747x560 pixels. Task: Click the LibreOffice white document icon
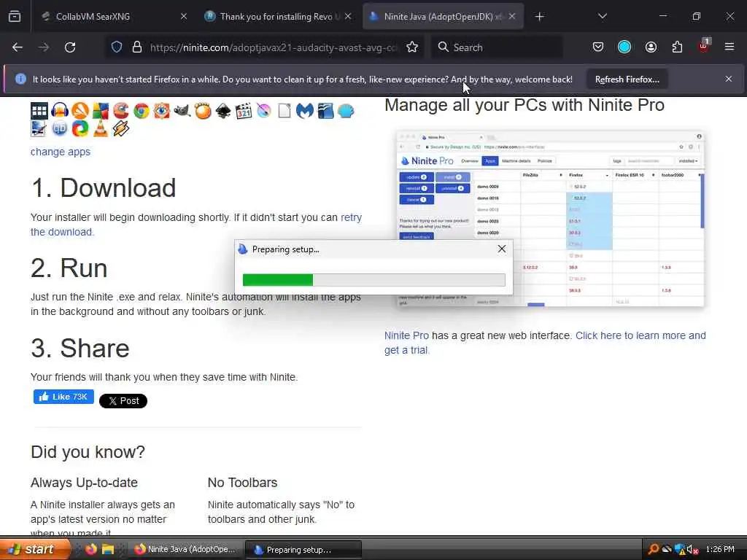pyautogui.click(x=285, y=111)
